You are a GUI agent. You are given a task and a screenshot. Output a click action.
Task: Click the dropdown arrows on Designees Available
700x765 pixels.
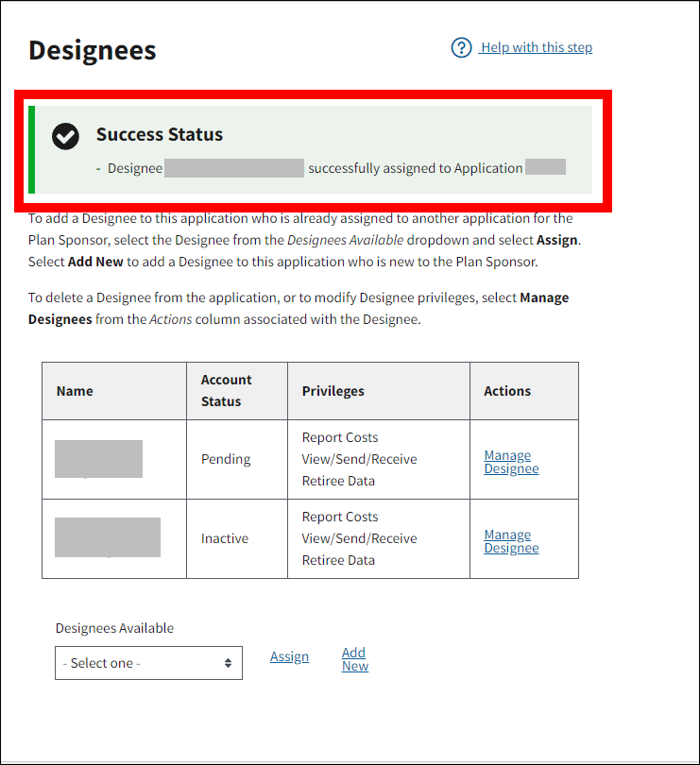pos(228,663)
